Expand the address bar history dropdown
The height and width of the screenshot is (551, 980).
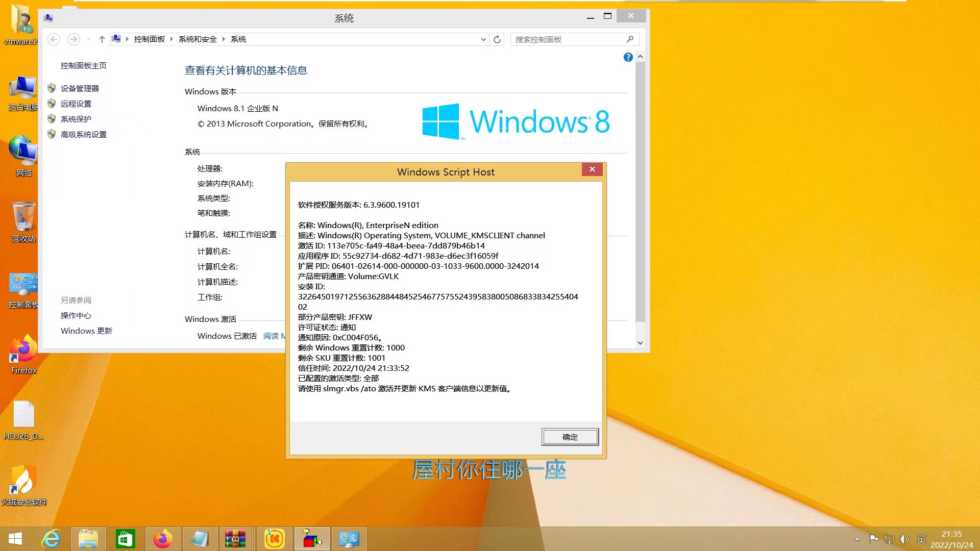click(483, 39)
